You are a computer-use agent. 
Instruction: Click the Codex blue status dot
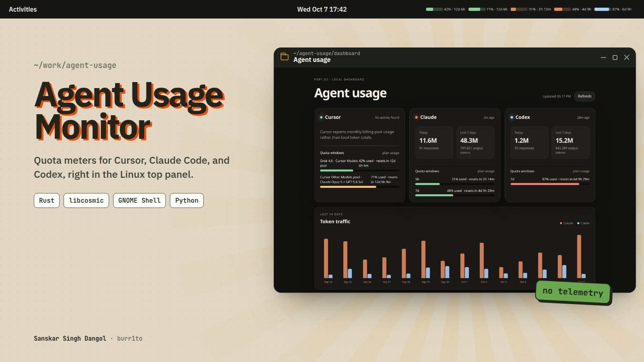click(512, 117)
